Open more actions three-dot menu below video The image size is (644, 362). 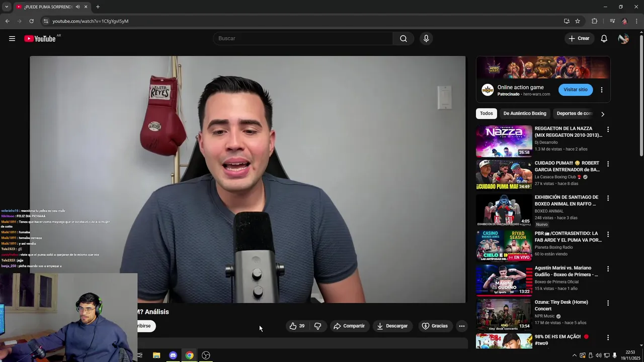point(461,326)
